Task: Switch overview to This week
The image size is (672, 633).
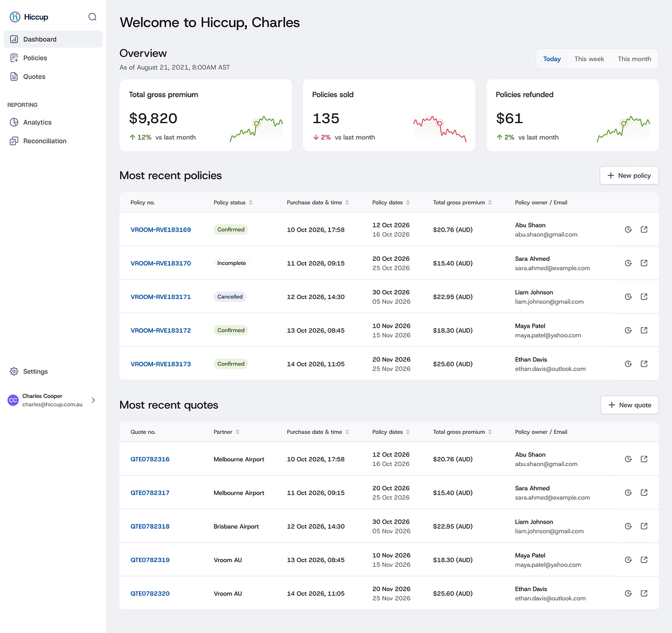Action: (589, 59)
